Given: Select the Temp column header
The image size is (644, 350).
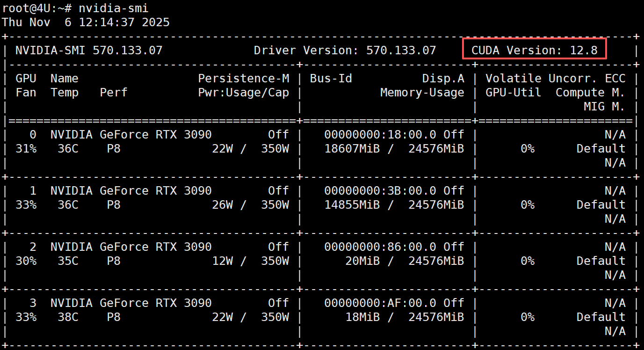Looking at the screenshot, I should pyautogui.click(x=65, y=92).
